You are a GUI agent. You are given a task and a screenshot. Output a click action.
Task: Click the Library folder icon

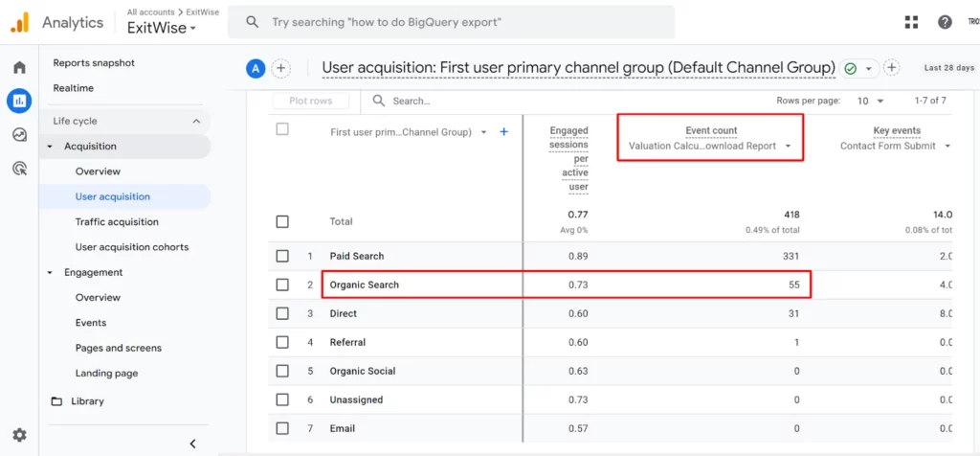click(x=56, y=401)
